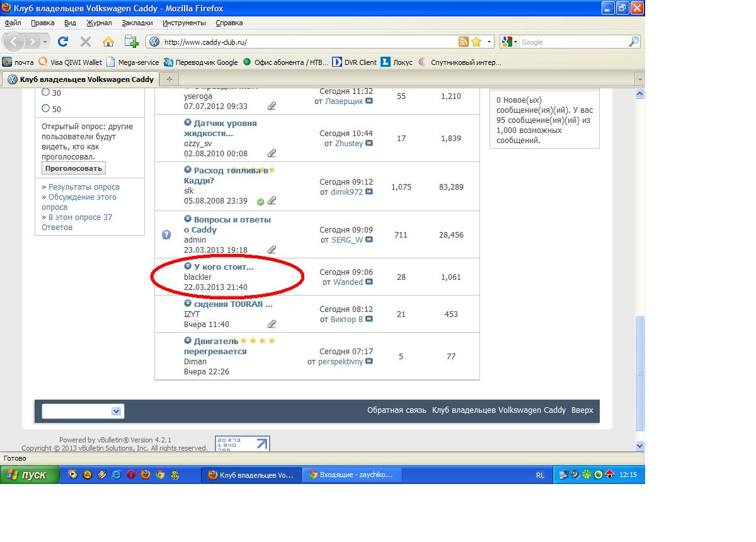The width and height of the screenshot is (756, 542).
Task: Stop page loading with the X icon
Action: (x=86, y=42)
